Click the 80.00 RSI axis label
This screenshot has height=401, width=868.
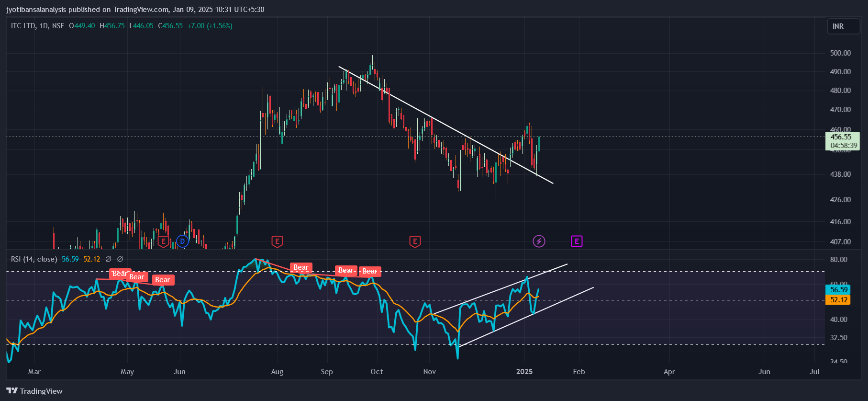839,260
